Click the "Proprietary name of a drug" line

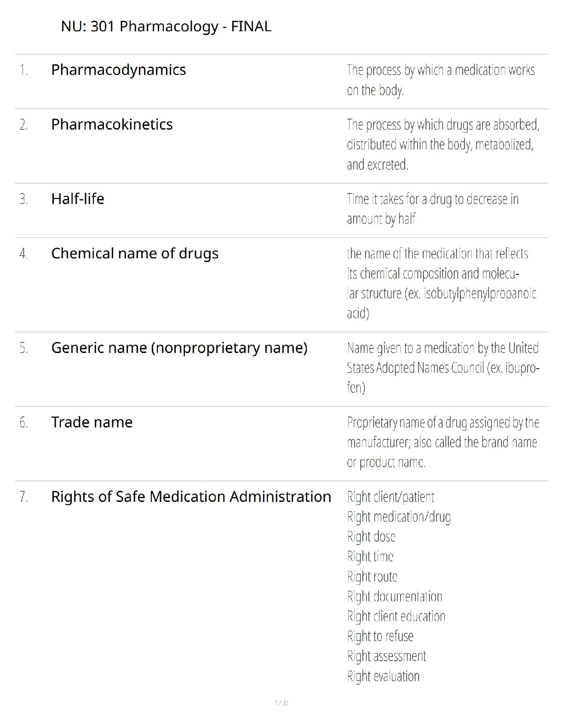(442, 422)
